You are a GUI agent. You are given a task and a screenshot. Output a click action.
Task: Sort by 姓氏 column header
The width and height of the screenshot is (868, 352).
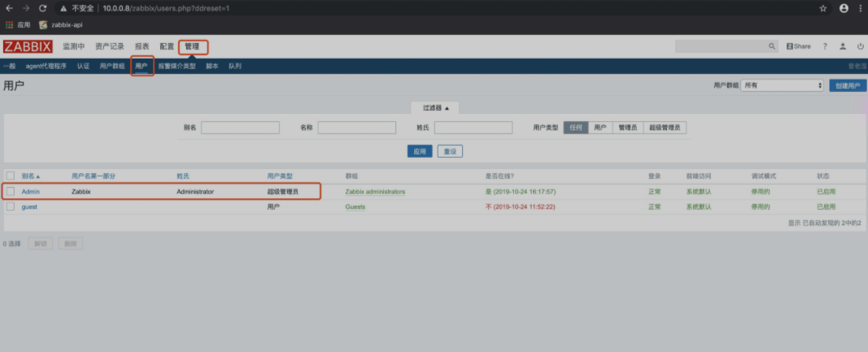183,176
